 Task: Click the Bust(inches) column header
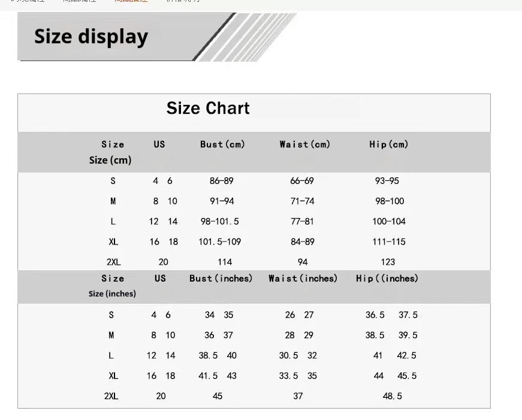[x=221, y=278]
